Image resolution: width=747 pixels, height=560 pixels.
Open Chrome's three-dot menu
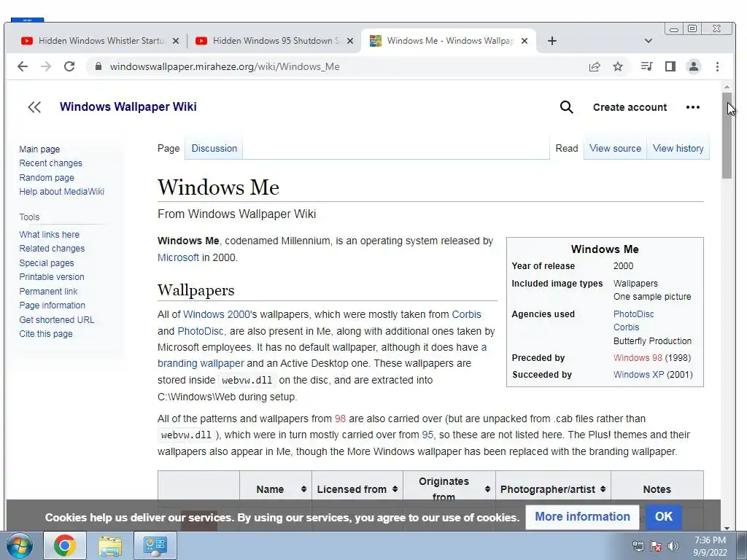pyautogui.click(x=717, y=66)
